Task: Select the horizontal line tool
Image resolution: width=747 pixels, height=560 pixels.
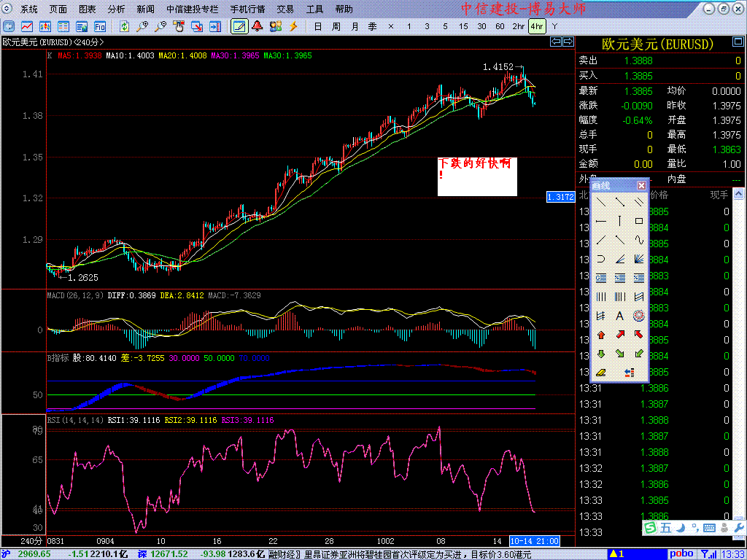Action: tap(601, 222)
